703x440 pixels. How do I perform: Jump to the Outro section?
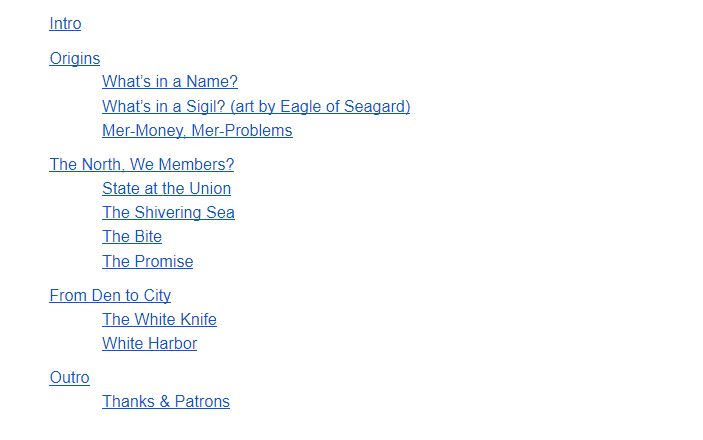69,377
